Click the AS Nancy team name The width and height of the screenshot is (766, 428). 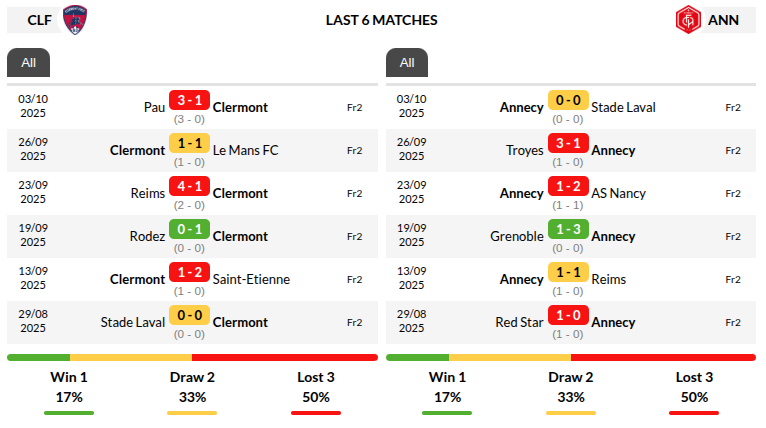(618, 194)
